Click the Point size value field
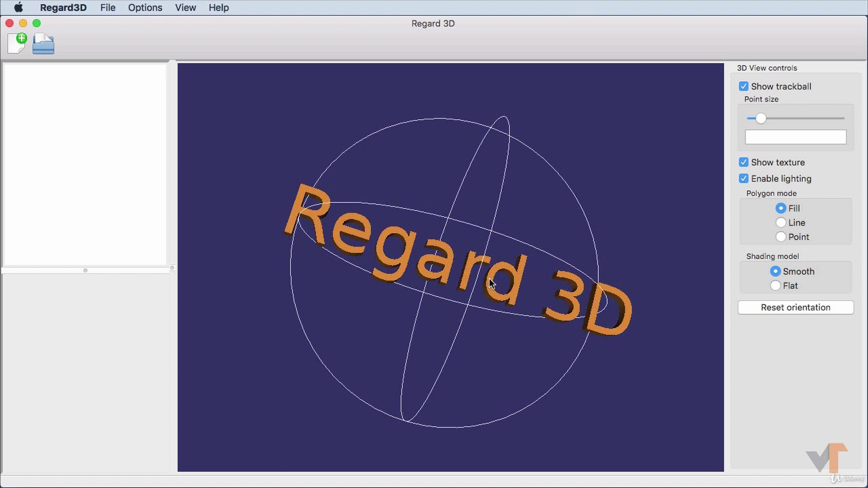 795,137
